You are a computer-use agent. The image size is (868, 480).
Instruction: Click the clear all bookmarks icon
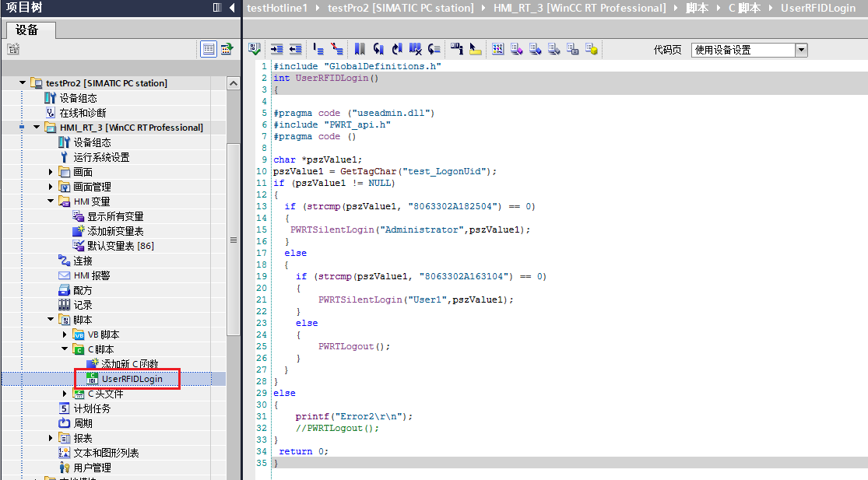click(x=416, y=49)
